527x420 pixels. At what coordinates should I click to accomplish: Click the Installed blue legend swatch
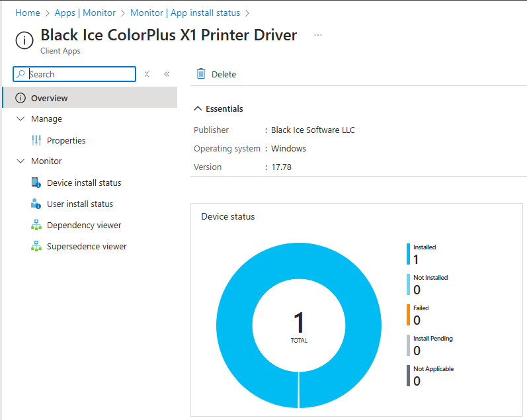coord(408,254)
